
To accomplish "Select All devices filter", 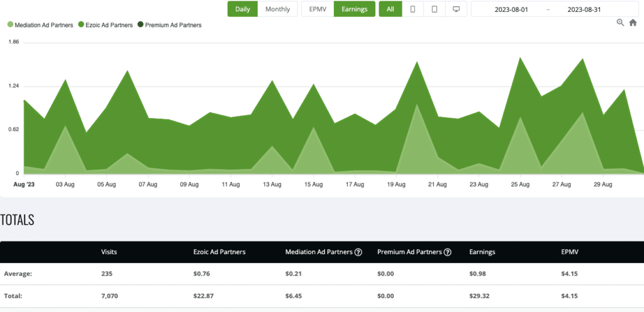I will [391, 9].
